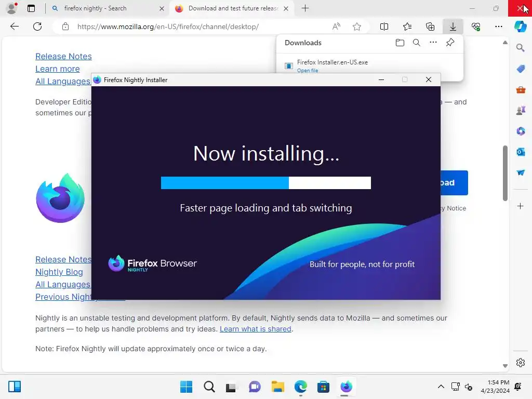Open top All Languages link
This screenshot has width=532, height=399.
tap(63, 82)
